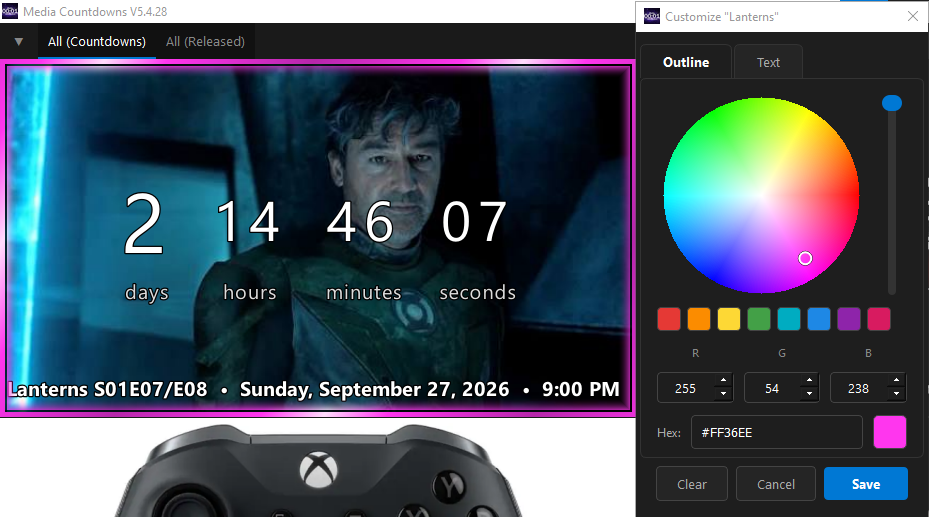This screenshot has height=517, width=929.
Task: Pick the yellow preset color swatch
Action: click(x=729, y=319)
